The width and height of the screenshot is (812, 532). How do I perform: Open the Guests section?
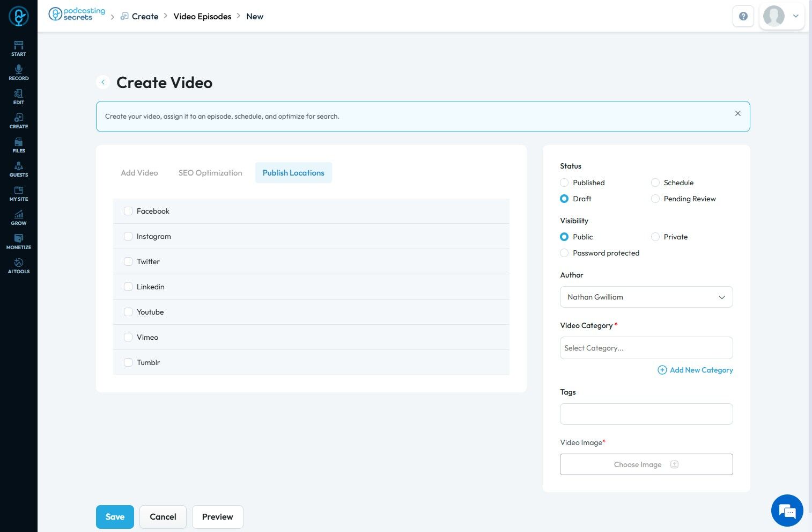point(19,169)
